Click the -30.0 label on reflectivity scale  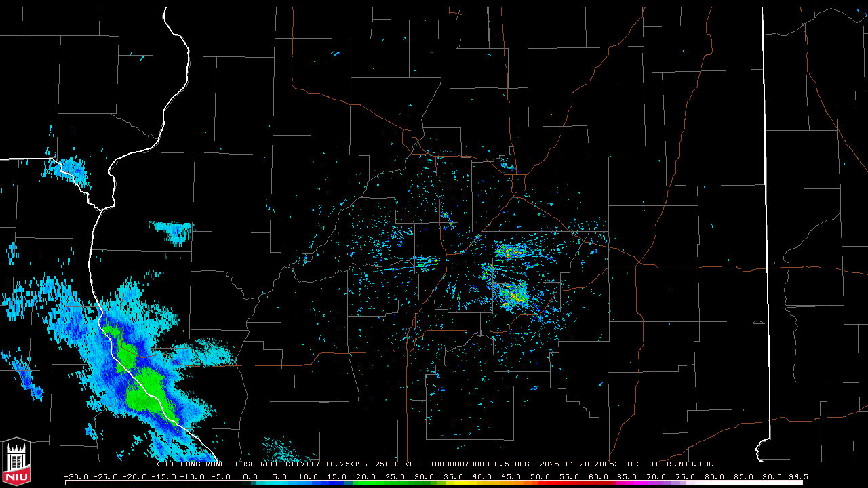click(x=77, y=476)
